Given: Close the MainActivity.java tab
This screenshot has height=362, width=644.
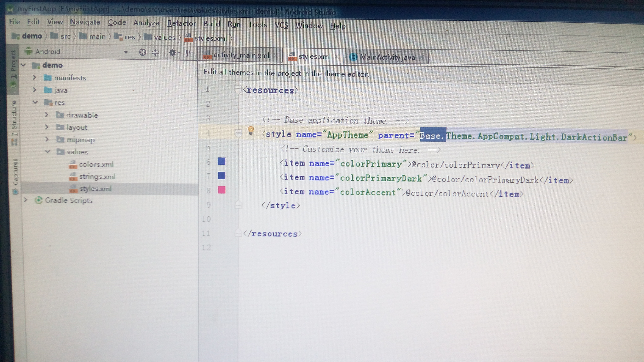Looking at the screenshot, I should pos(422,58).
